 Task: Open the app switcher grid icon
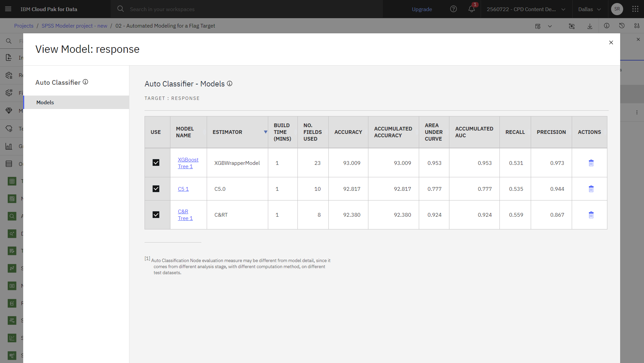point(635,9)
